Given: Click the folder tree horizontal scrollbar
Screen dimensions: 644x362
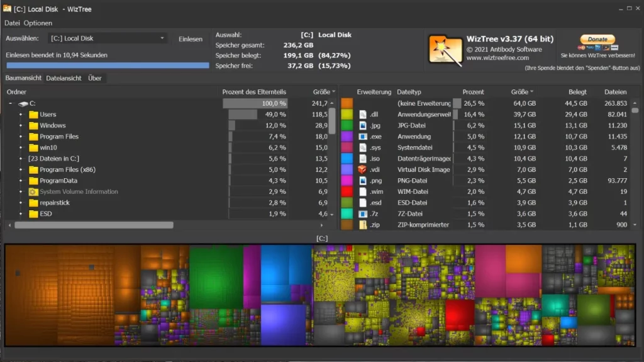Looking at the screenshot, I should click(x=94, y=225).
